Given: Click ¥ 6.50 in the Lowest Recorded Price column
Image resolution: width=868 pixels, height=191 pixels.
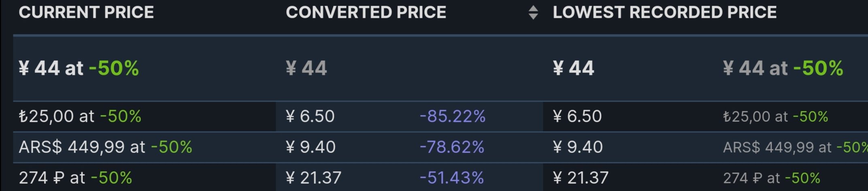Looking at the screenshot, I should 577,117.
